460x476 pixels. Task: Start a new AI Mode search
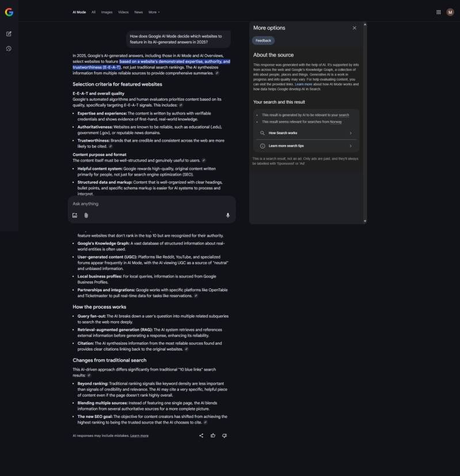point(9,34)
